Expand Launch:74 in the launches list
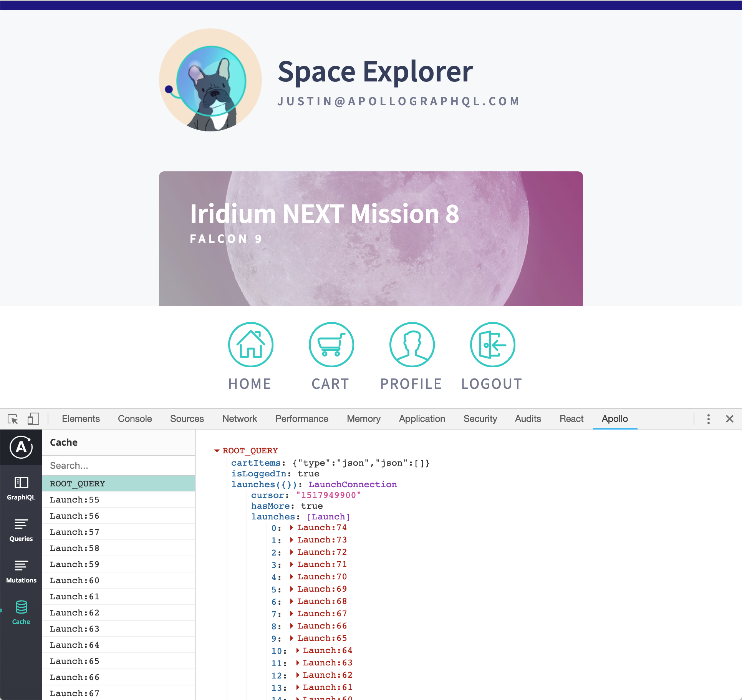The width and height of the screenshot is (742, 700). pyautogui.click(x=292, y=527)
